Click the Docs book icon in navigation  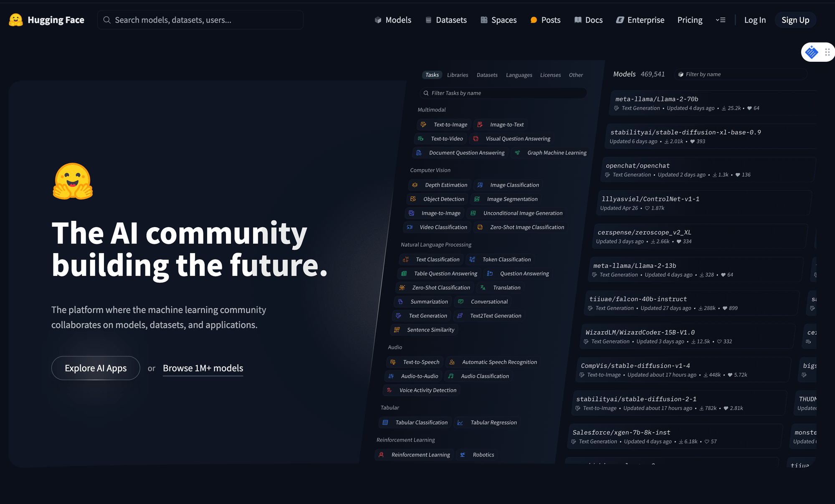click(x=578, y=20)
